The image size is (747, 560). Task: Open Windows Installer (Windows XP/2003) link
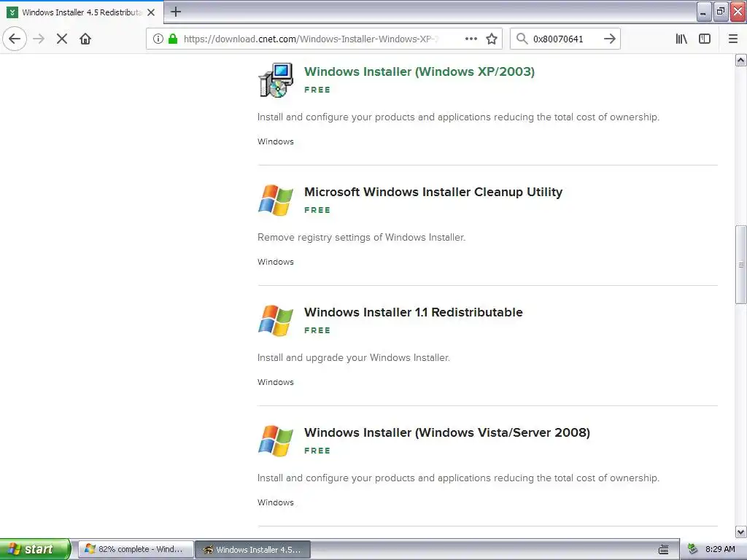click(x=419, y=71)
